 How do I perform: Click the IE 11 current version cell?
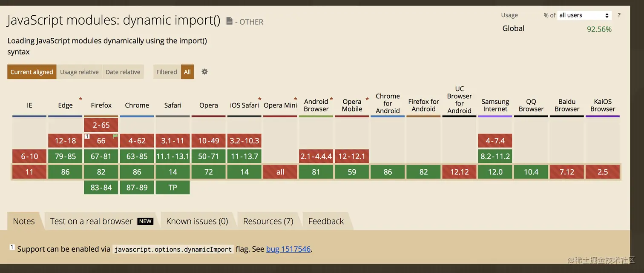29,172
